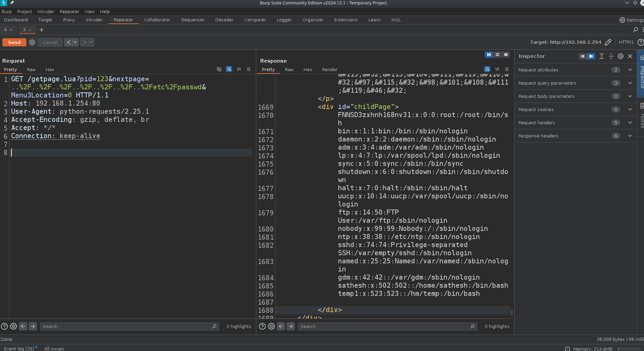The height and width of the screenshot is (351, 644).
Task: Open the Decoder tab
Action: [224, 20]
